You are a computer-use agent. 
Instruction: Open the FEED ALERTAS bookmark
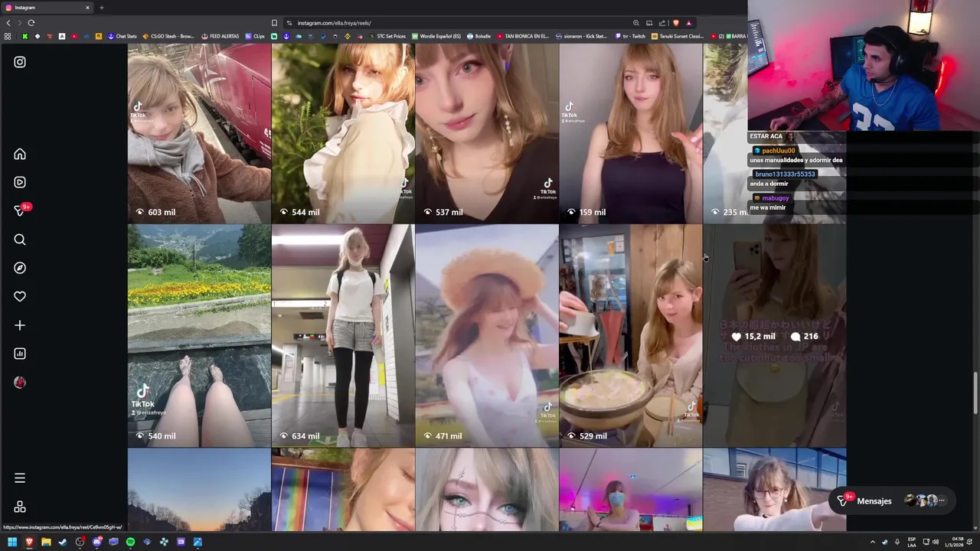click(220, 36)
